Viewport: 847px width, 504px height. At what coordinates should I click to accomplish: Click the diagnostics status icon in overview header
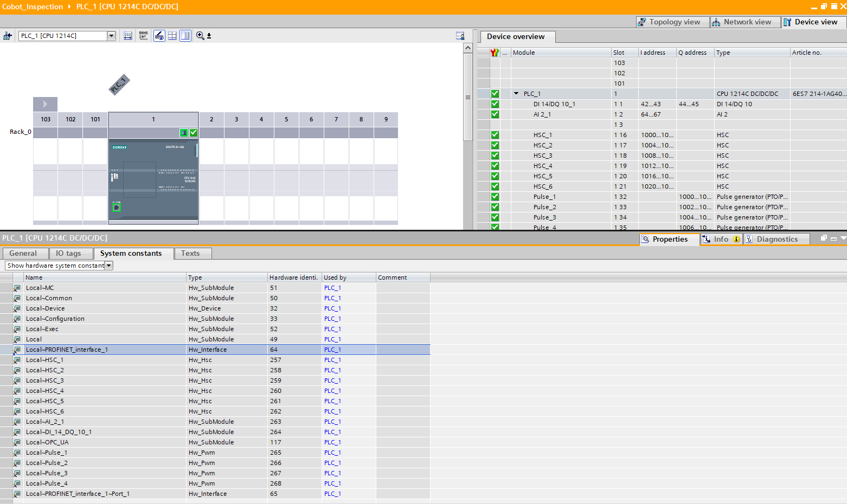click(x=495, y=53)
